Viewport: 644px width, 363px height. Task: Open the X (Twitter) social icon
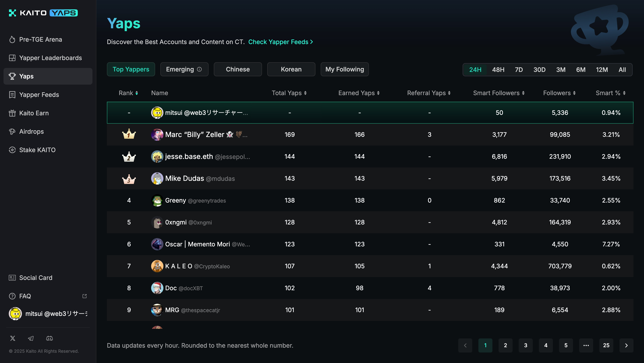pos(12,338)
